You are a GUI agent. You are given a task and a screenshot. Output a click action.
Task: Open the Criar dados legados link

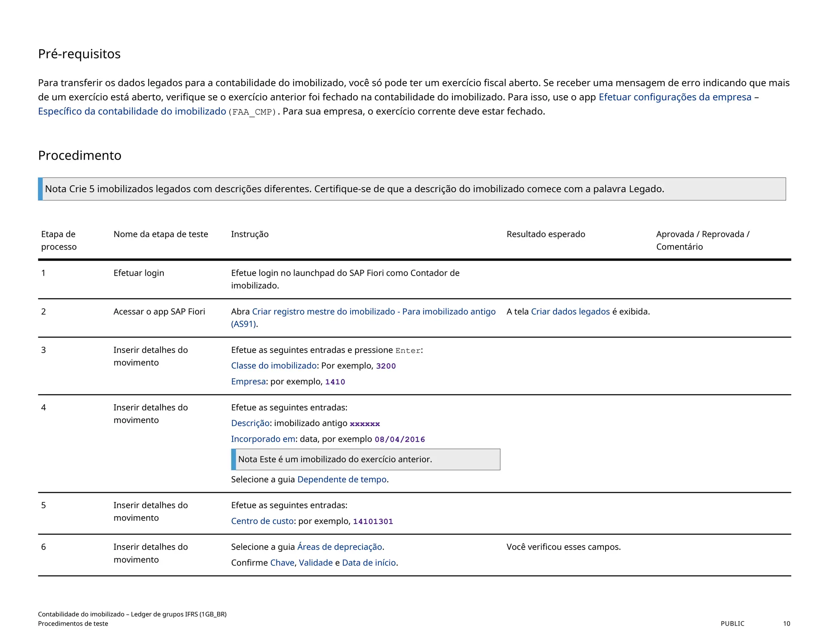(570, 311)
